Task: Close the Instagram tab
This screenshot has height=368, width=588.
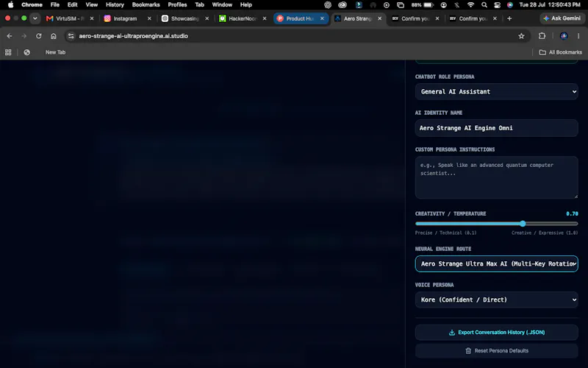Action: coord(149,18)
